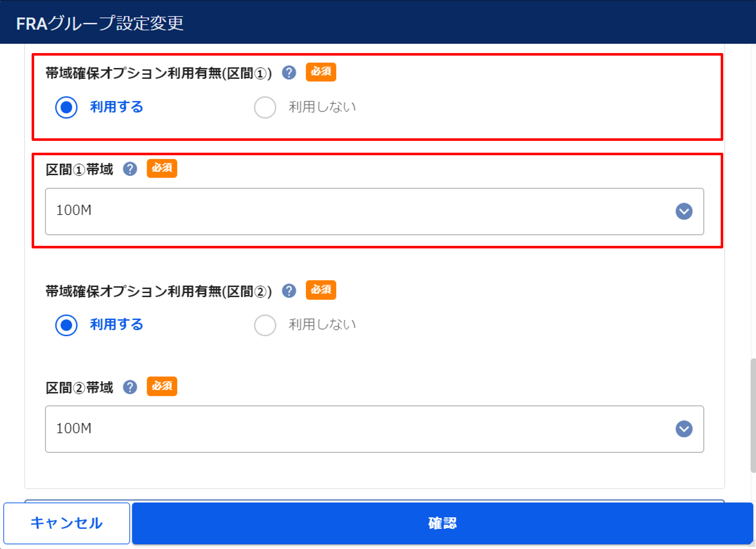756x549 pixels.
Task: Select 利用しない radio for 区間①
Action: click(265, 107)
